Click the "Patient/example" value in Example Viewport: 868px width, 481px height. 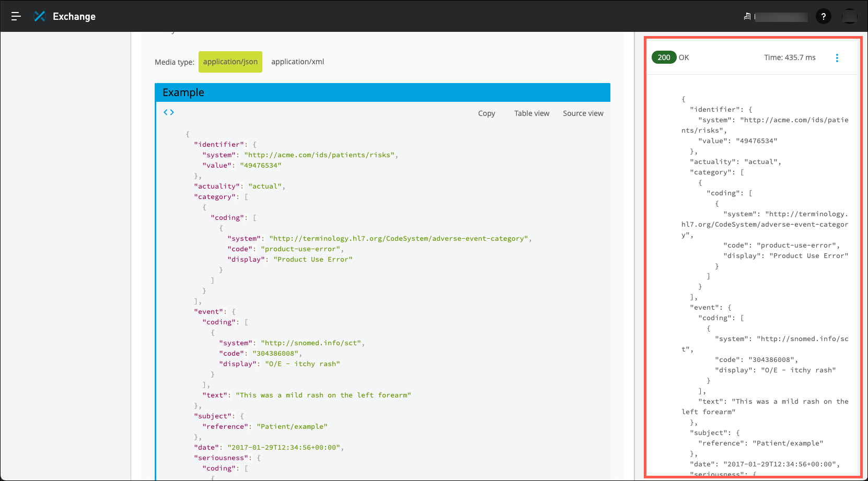pyautogui.click(x=292, y=427)
